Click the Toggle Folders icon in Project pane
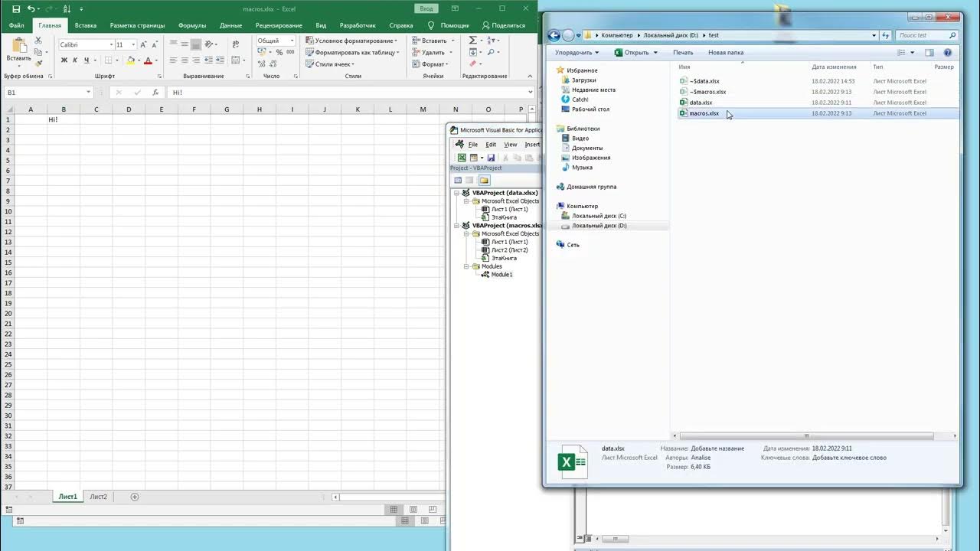 pyautogui.click(x=484, y=180)
